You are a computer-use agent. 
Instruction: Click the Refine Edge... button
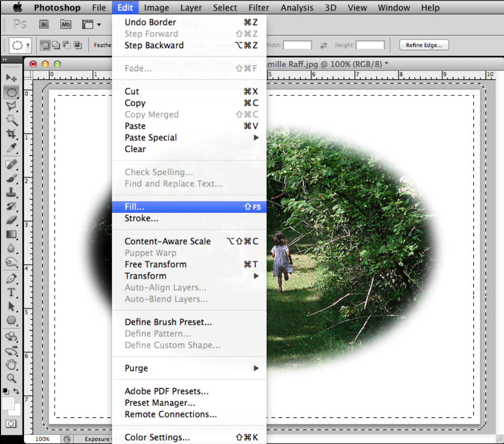[424, 45]
